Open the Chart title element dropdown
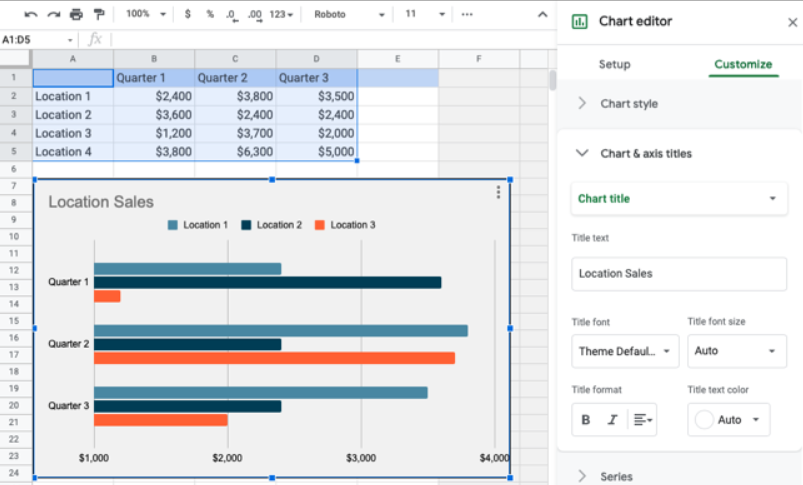The height and width of the screenshot is (485, 803). click(x=678, y=199)
